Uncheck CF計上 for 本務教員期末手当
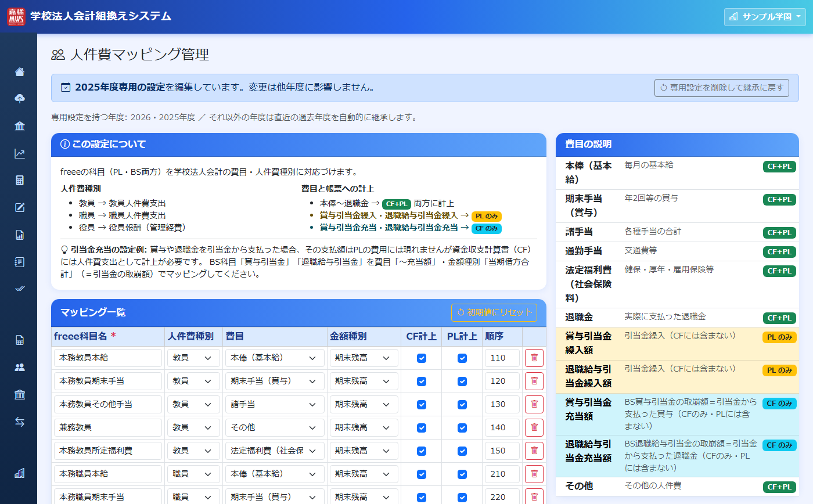The height and width of the screenshot is (504, 813). coord(422,381)
